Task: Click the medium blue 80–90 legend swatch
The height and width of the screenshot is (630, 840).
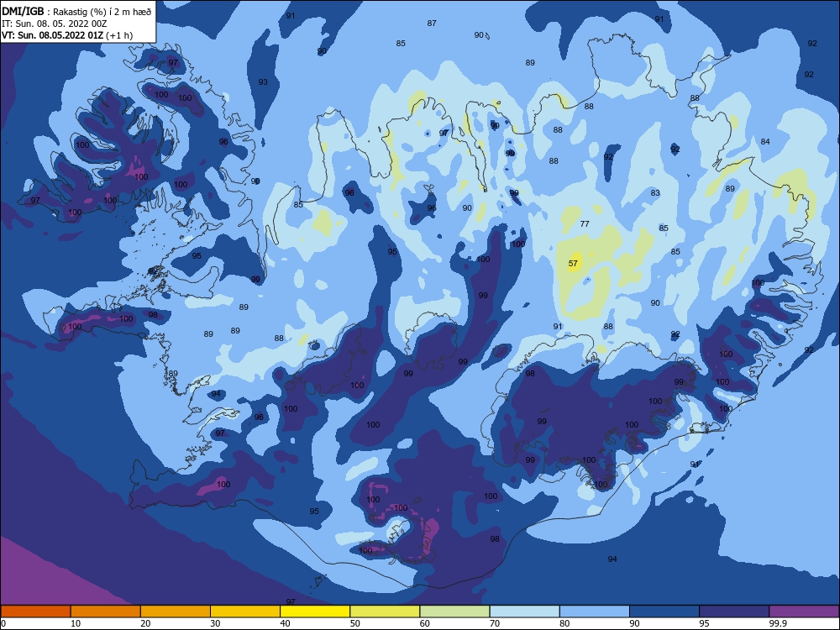Action: pyautogui.click(x=595, y=612)
